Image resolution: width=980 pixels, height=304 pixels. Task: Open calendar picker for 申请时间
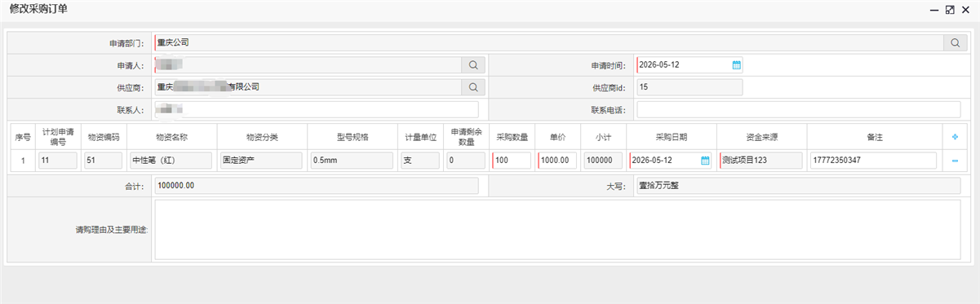coord(736,65)
